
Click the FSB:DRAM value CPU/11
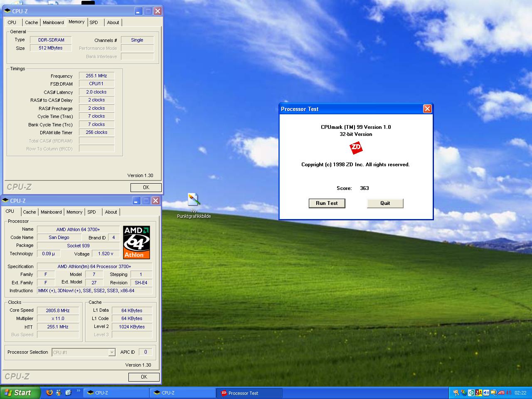pyautogui.click(x=96, y=84)
